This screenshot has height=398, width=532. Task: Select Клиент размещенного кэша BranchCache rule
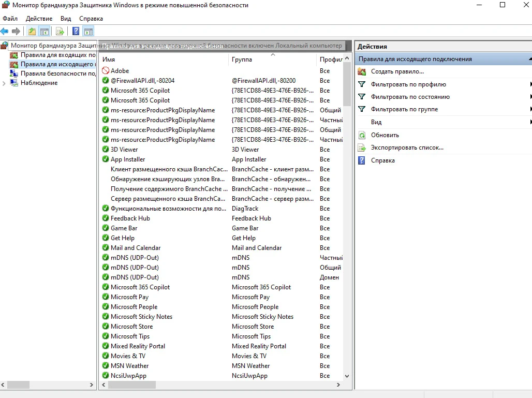click(222, 169)
